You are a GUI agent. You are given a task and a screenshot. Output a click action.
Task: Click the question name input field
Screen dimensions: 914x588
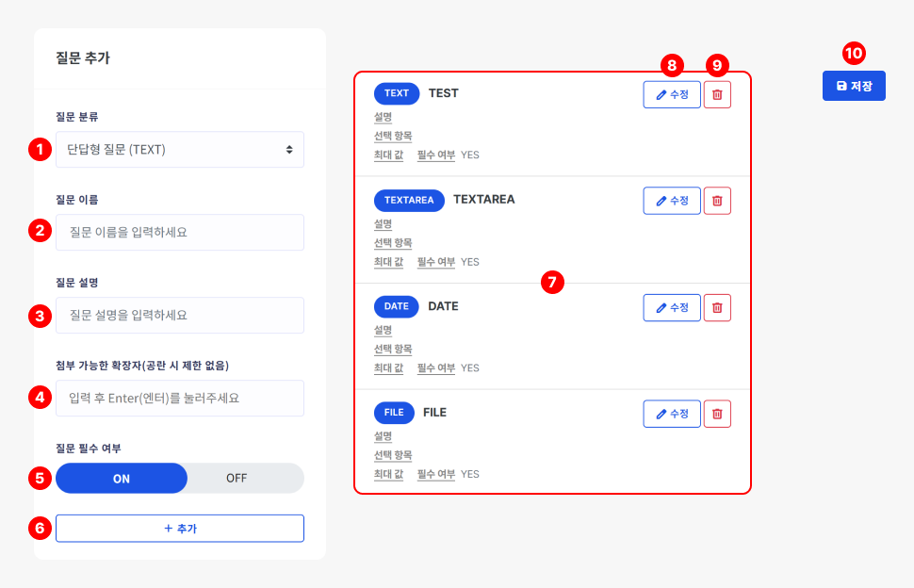pos(180,232)
